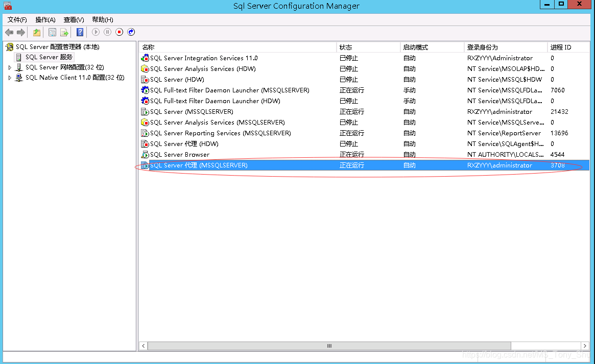Sort by the 启动模式 column header
This screenshot has width=595, height=364.
[432, 47]
